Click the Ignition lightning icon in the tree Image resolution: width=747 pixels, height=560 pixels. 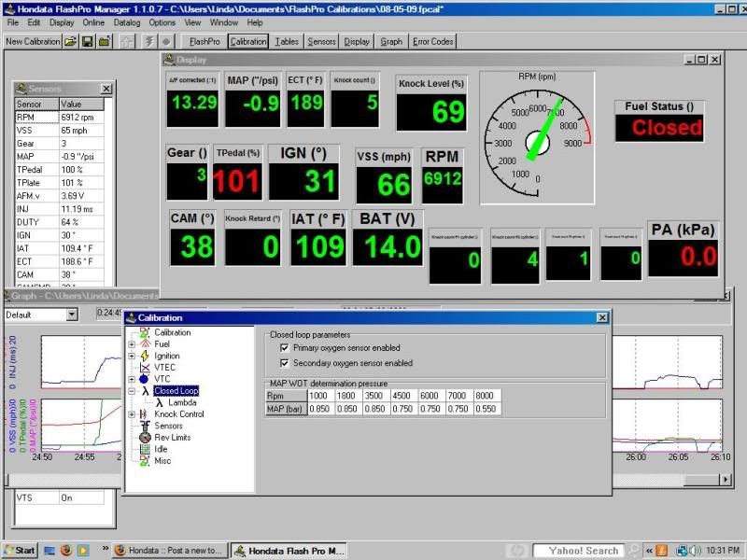pos(145,356)
